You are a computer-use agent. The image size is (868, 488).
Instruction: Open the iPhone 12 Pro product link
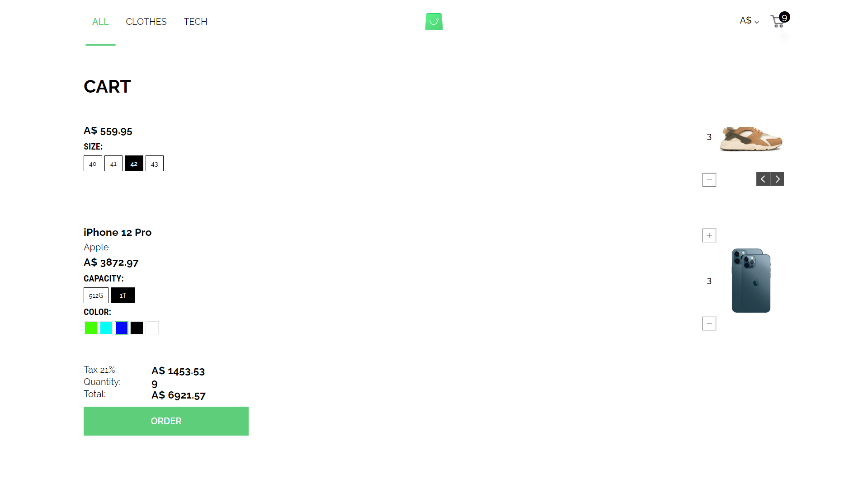point(117,232)
